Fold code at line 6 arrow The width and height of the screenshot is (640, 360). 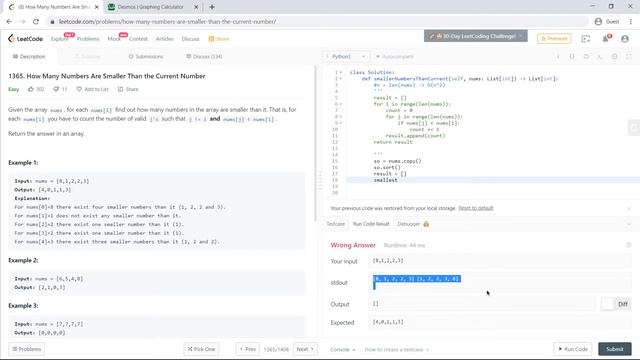341,104
